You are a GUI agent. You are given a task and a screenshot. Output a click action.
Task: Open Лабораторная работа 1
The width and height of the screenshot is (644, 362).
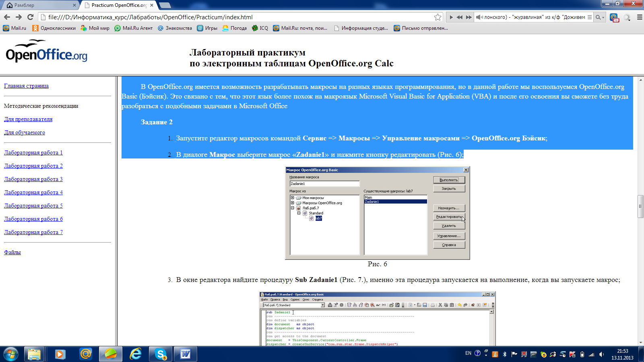(x=33, y=152)
